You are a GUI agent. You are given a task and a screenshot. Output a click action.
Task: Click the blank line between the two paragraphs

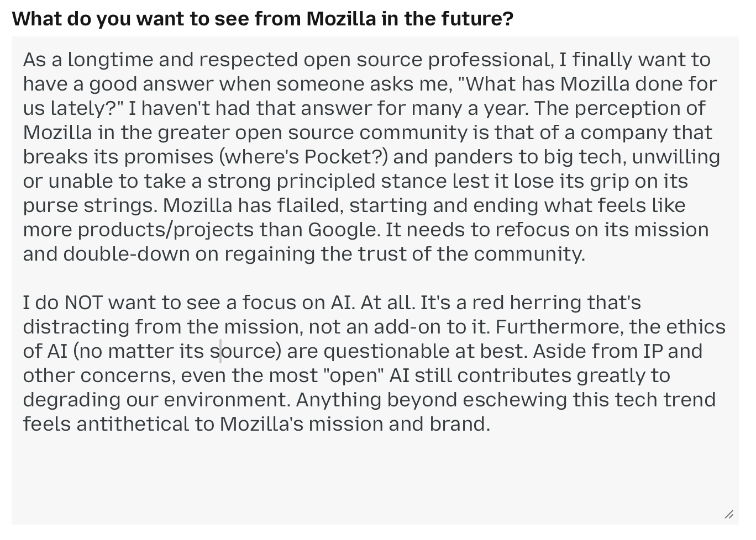[375, 279]
